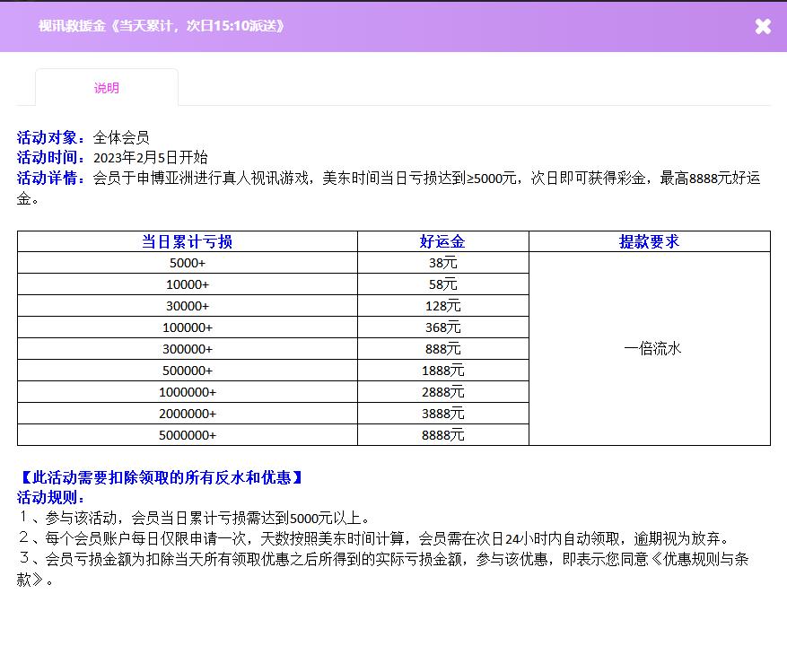Click the 活动对象 label
Viewport: 787px width, 672px height.
[x=51, y=137]
